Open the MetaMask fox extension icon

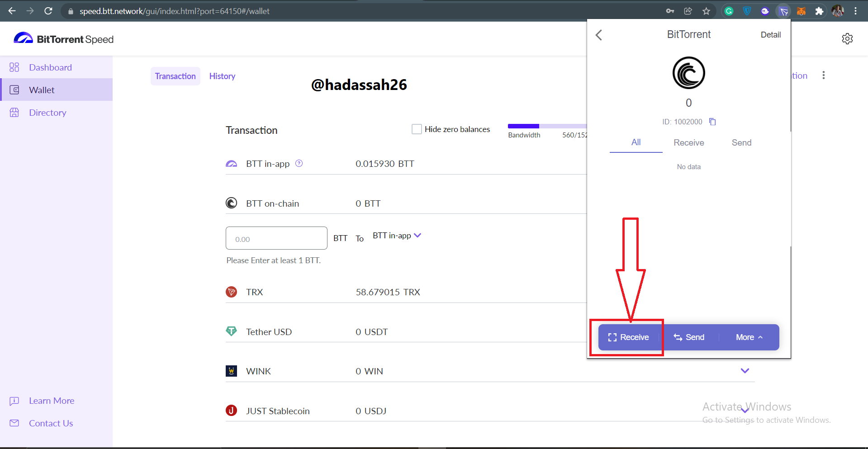(x=801, y=11)
